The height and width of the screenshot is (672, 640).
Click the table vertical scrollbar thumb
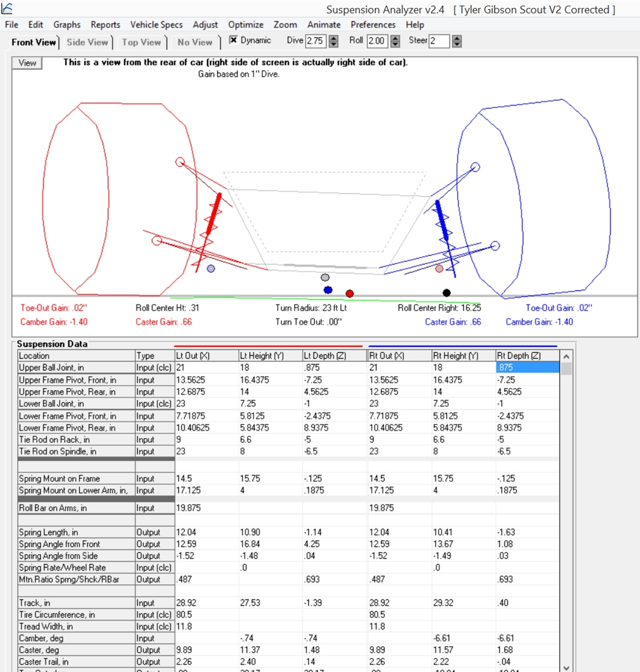[x=566, y=369]
